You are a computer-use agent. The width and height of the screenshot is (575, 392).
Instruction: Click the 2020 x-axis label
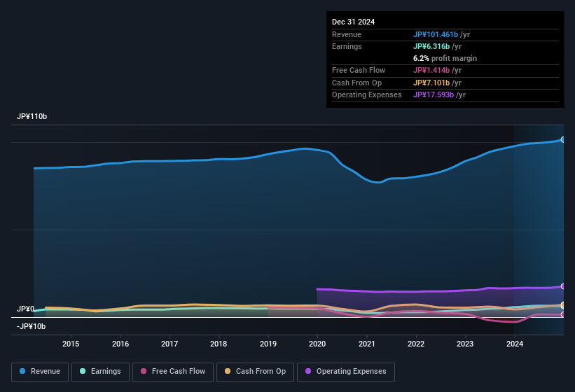(317, 344)
